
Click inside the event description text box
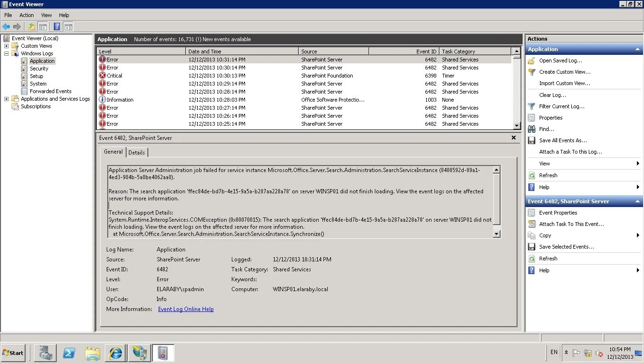point(300,202)
